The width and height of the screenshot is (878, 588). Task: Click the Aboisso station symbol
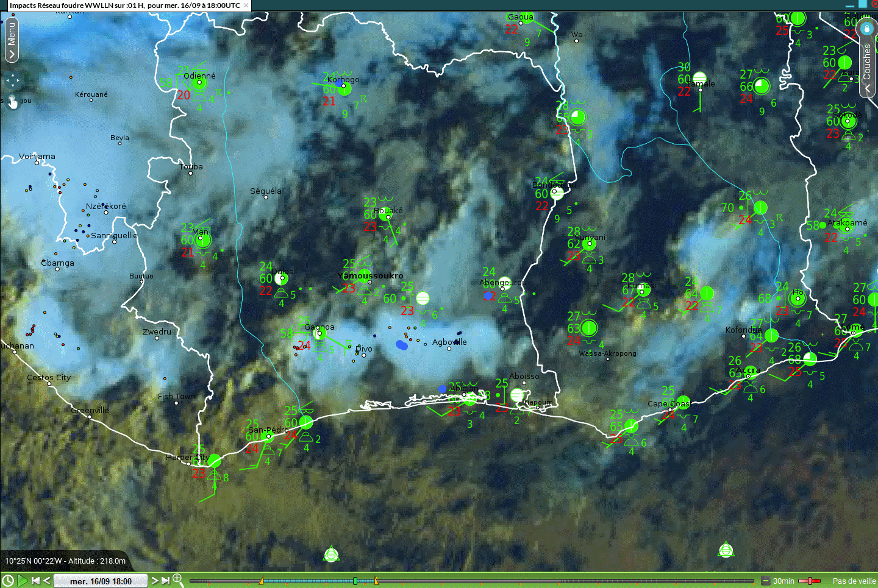tap(517, 394)
